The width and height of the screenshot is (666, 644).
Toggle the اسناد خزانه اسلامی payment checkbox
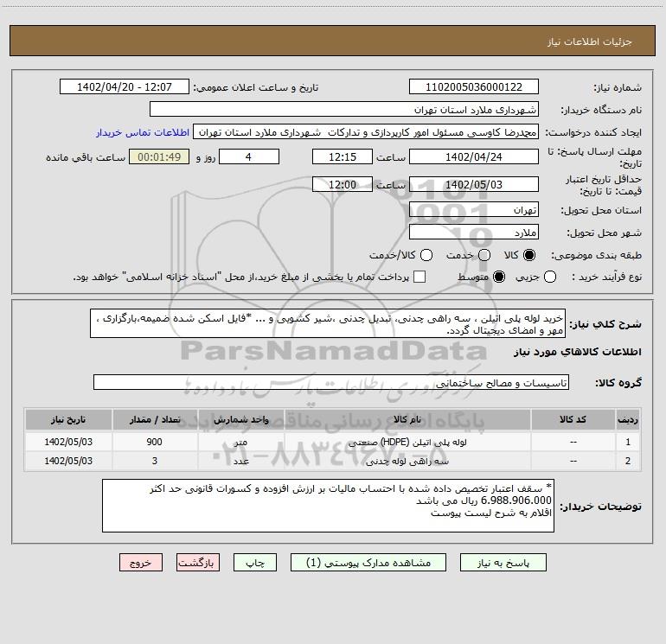(419, 277)
